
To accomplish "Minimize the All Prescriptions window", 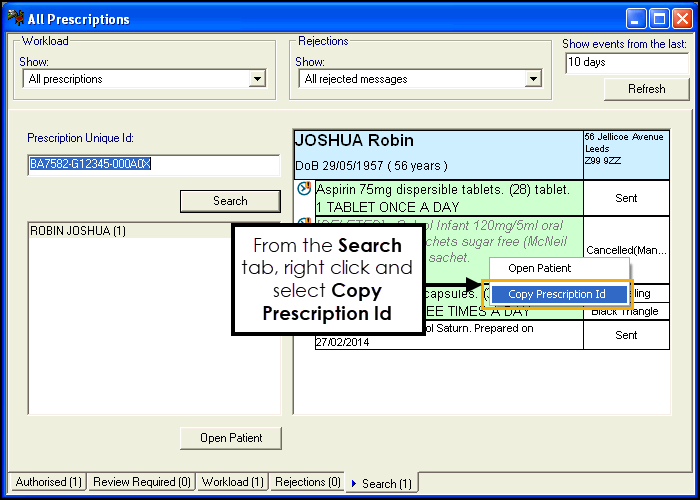I will 637,19.
